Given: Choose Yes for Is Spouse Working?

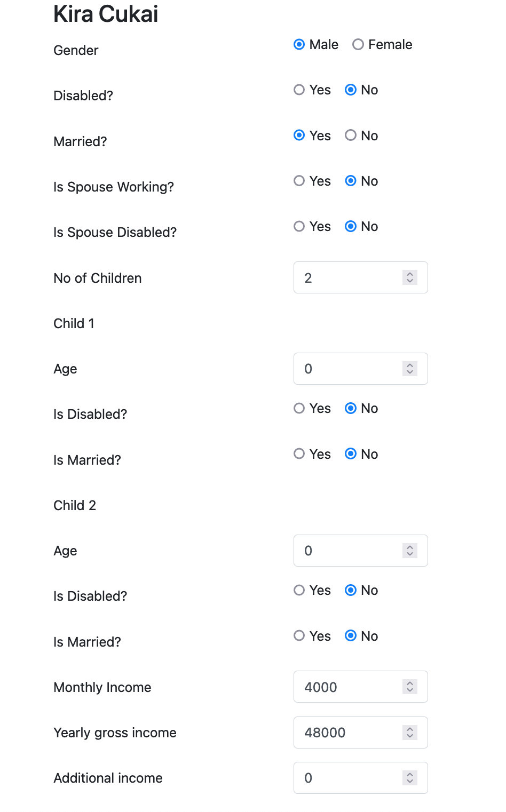Looking at the screenshot, I should point(299,181).
